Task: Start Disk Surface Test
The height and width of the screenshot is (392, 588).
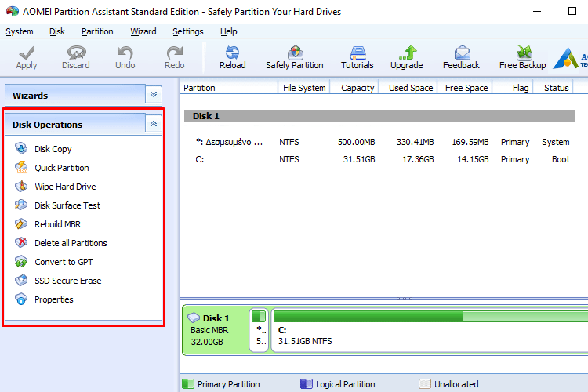Action: (x=67, y=205)
